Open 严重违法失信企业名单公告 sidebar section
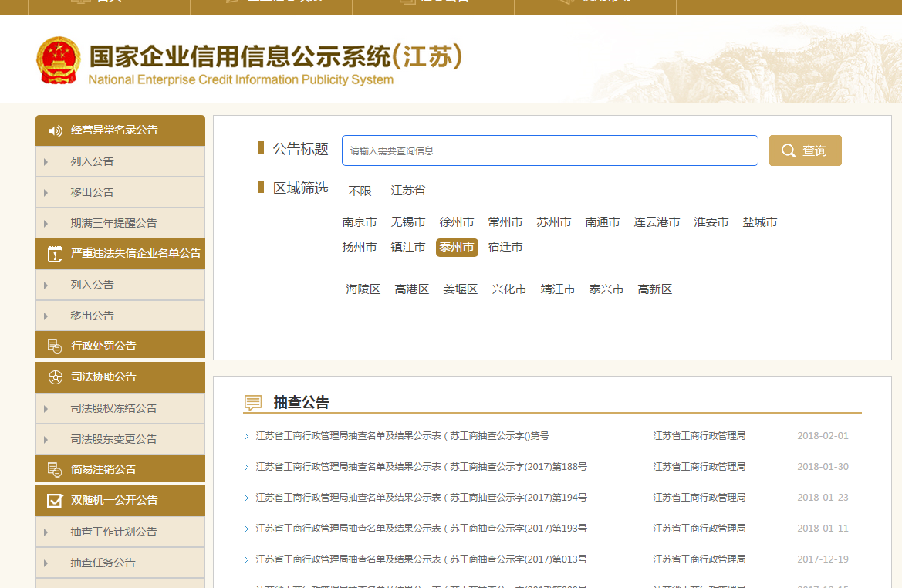The height and width of the screenshot is (588, 902). [x=120, y=254]
